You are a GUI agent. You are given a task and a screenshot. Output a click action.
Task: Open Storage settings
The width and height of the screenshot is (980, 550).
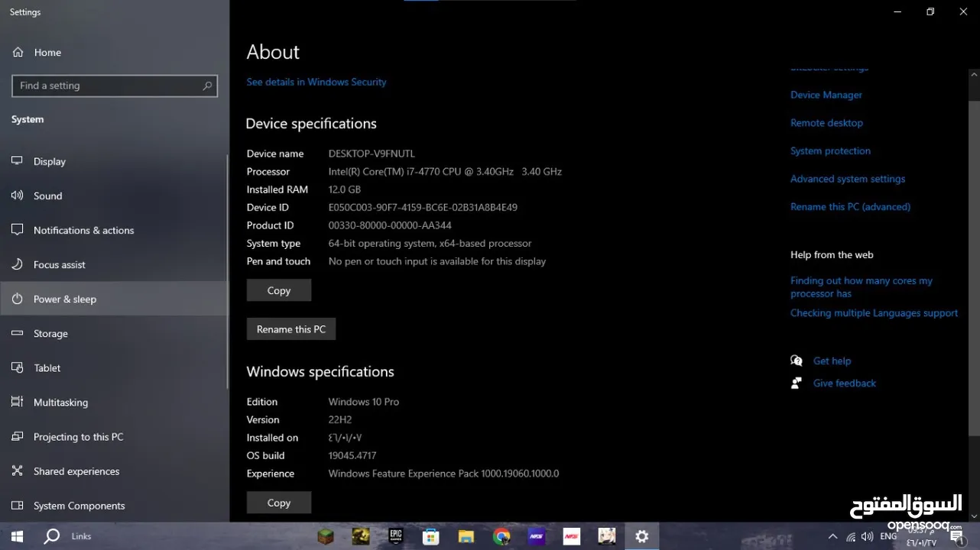tap(115, 333)
